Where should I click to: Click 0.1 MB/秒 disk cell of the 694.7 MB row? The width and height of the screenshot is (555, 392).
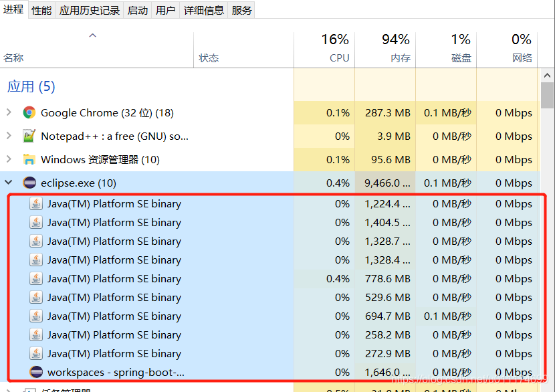(x=446, y=316)
